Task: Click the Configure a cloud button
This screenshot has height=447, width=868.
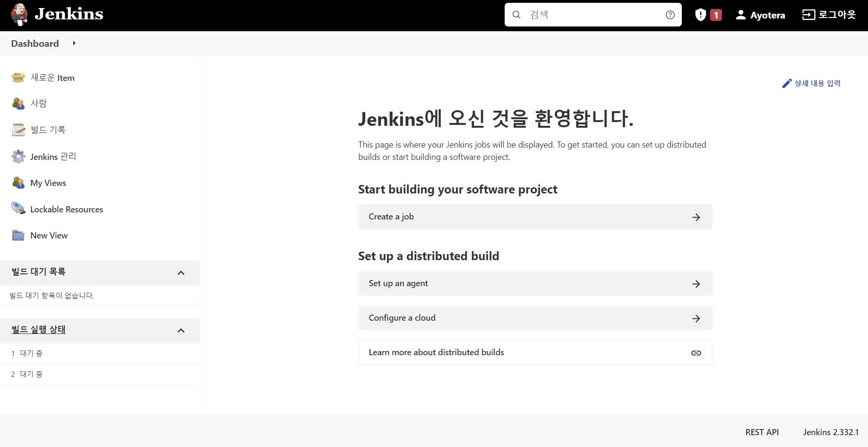Action: pos(535,318)
